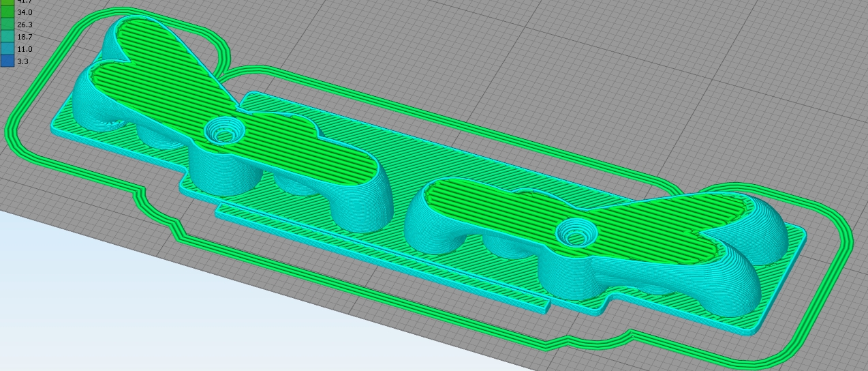Click the 34.0 legend value label
Viewport: 868px width, 371px height.
click(x=25, y=12)
